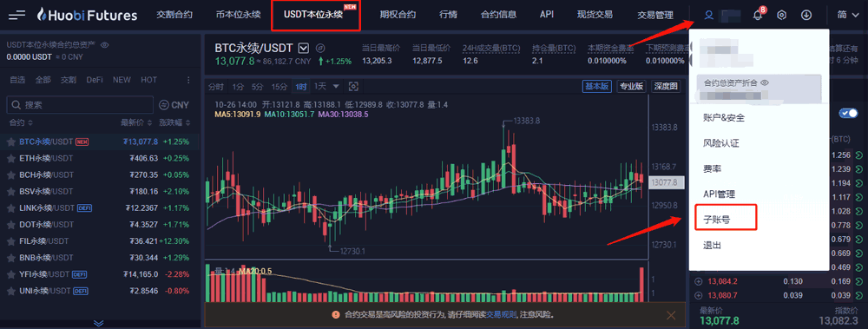This screenshot has height=329, width=868.
Task: Click green arrow icon beside 1.256
Action: [x=859, y=155]
